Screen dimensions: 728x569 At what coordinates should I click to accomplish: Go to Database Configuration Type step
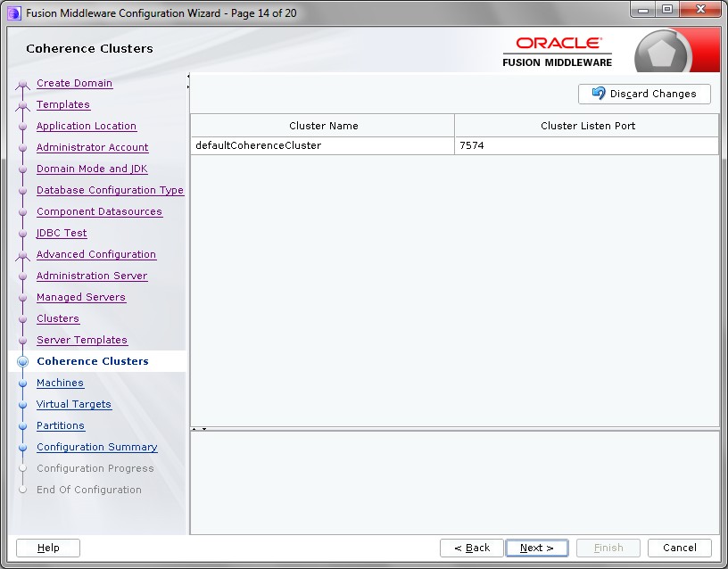[x=110, y=190]
